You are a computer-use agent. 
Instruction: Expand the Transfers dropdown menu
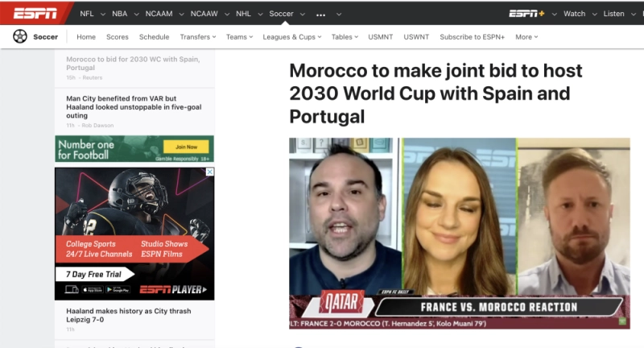197,37
